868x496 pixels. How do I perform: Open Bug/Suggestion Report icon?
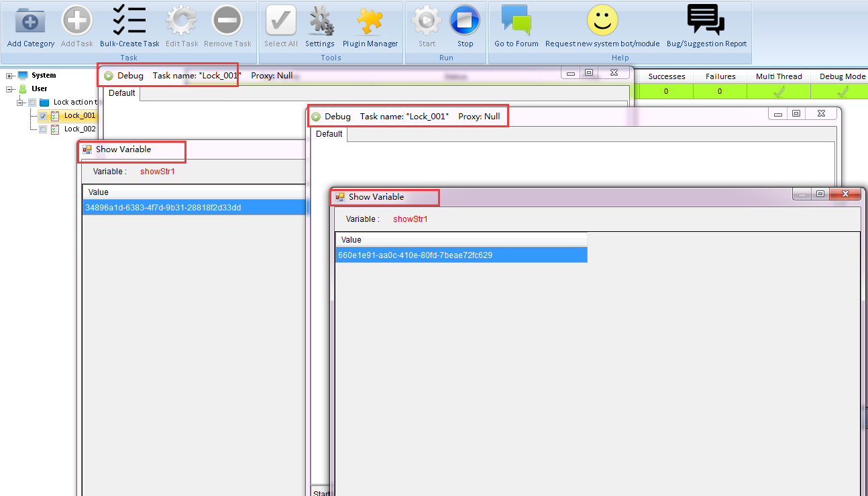pyautogui.click(x=706, y=21)
